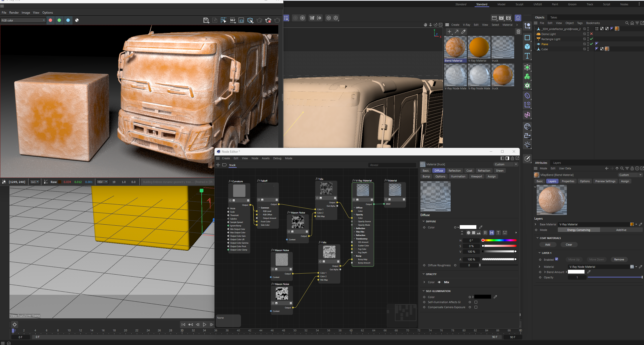
Task: Toggle the Rectangle Light green checkmark
Action: (591, 39)
